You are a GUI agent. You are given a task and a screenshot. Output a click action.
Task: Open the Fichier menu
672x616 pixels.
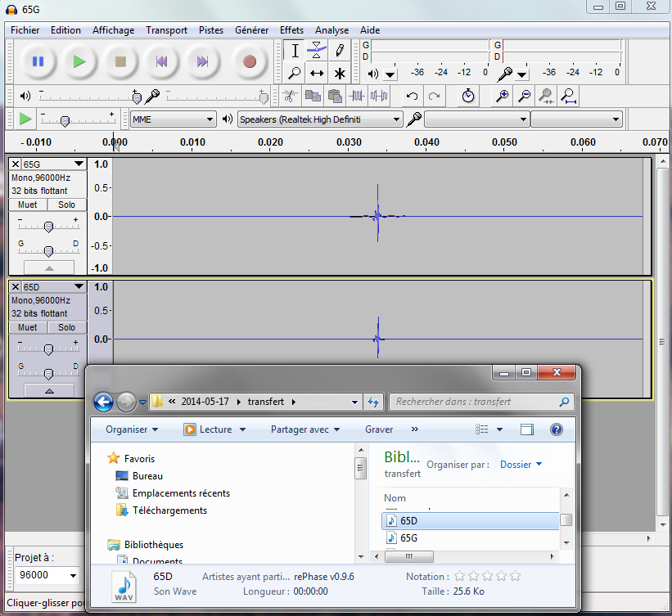[25, 30]
